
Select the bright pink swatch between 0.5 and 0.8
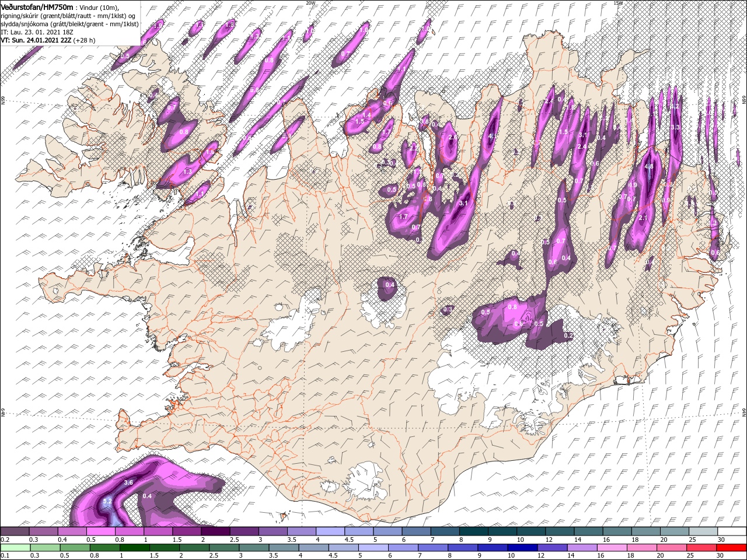[x=100, y=531]
